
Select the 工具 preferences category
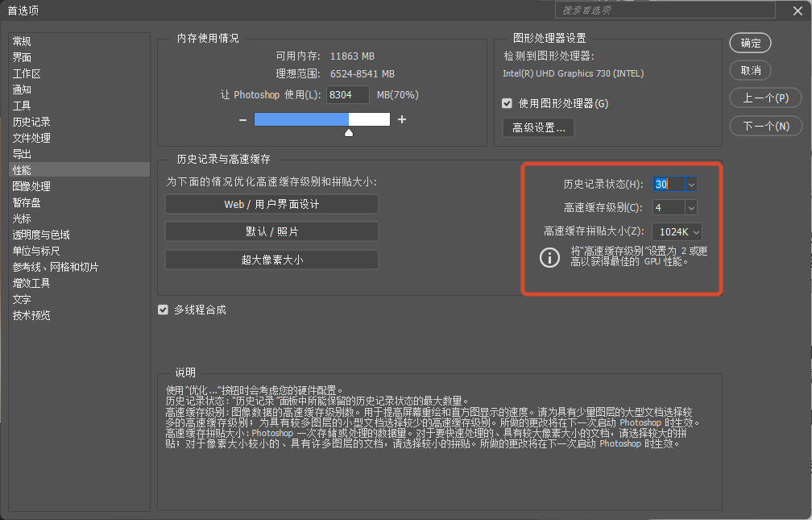click(79, 106)
